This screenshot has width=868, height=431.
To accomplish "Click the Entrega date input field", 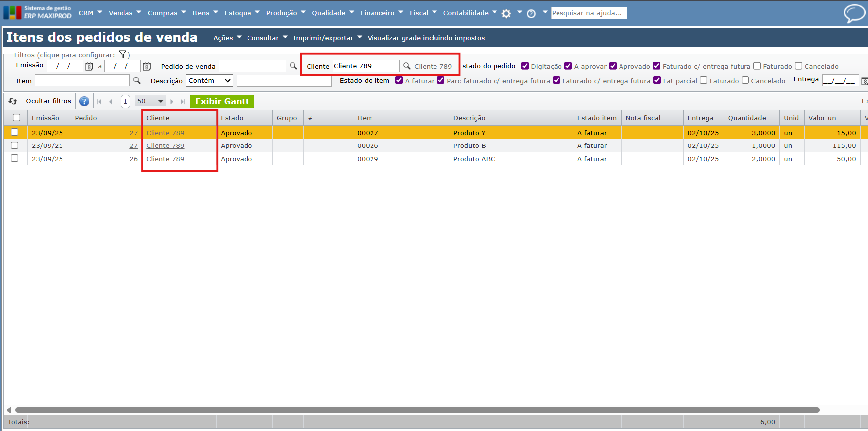I will (x=840, y=80).
